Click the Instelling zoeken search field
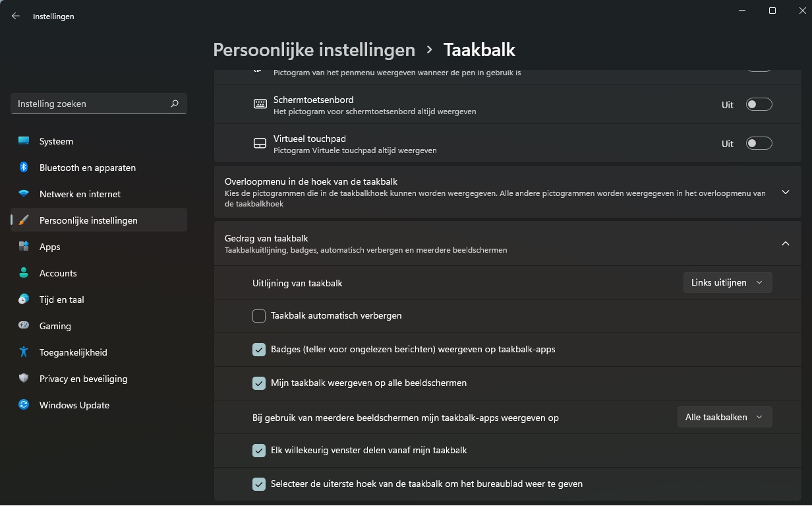 point(98,104)
